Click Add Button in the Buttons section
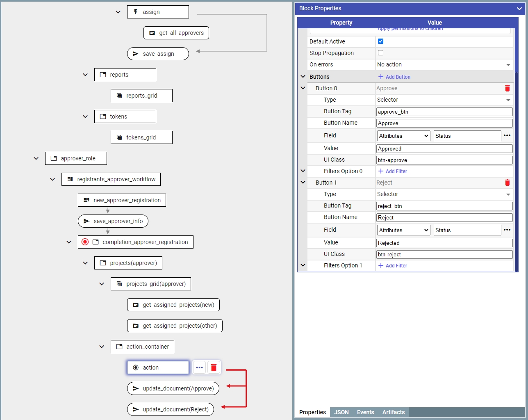528x420 pixels. pyautogui.click(x=394, y=77)
